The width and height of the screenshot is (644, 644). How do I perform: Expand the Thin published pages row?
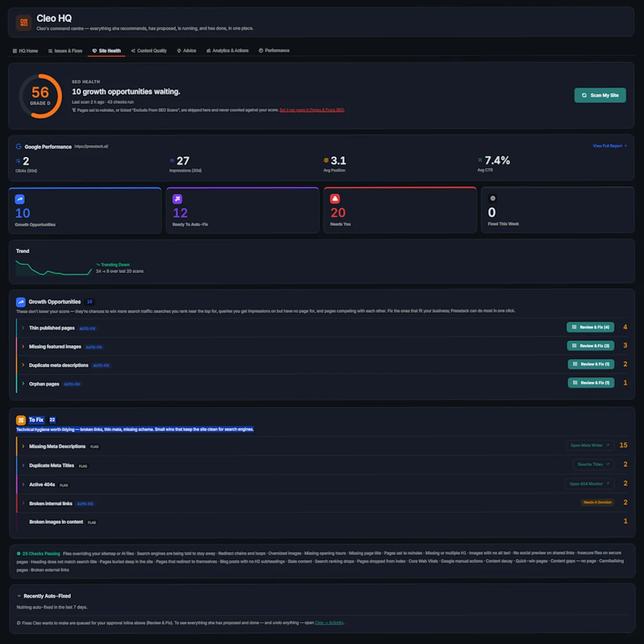coord(23,328)
